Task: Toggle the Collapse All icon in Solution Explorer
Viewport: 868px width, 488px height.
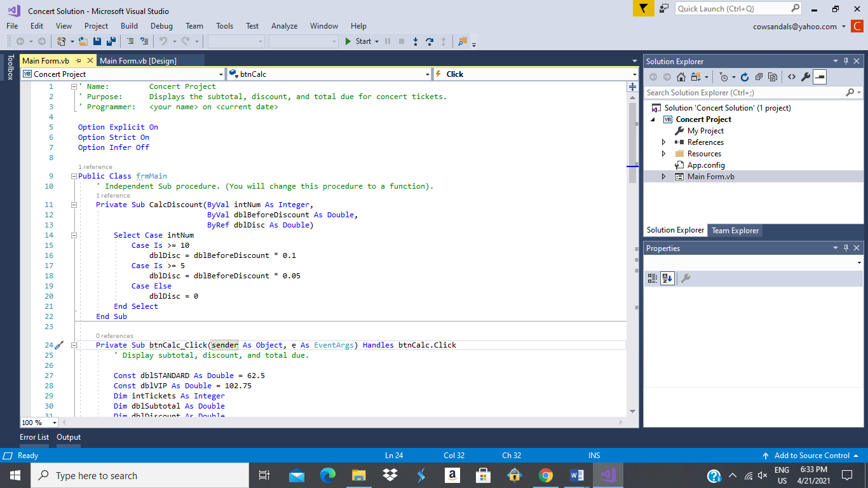Action: (759, 76)
